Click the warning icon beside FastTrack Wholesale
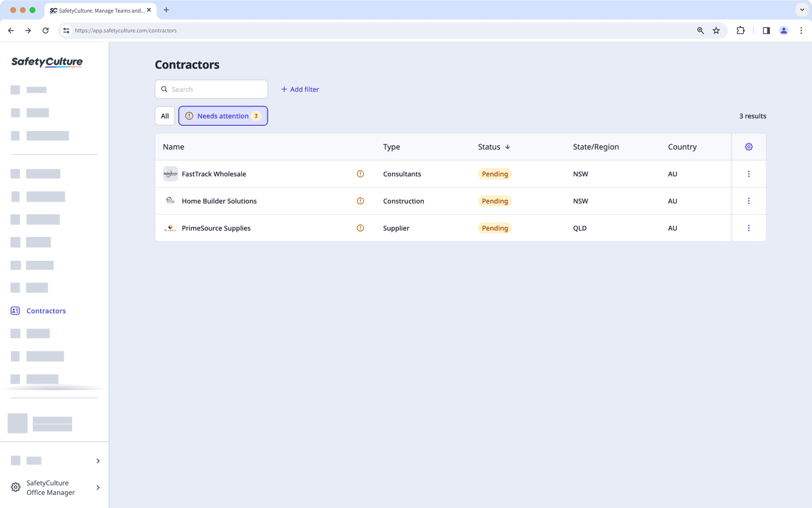This screenshot has width=812, height=508. (x=360, y=174)
